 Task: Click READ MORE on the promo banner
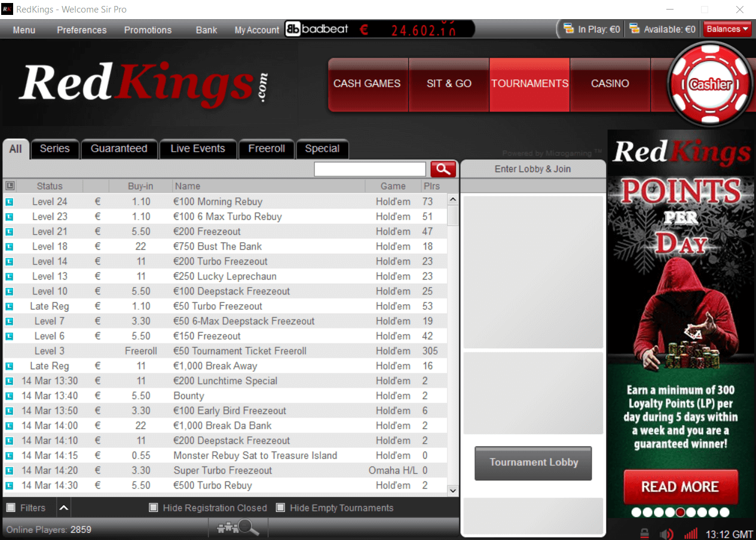click(680, 487)
